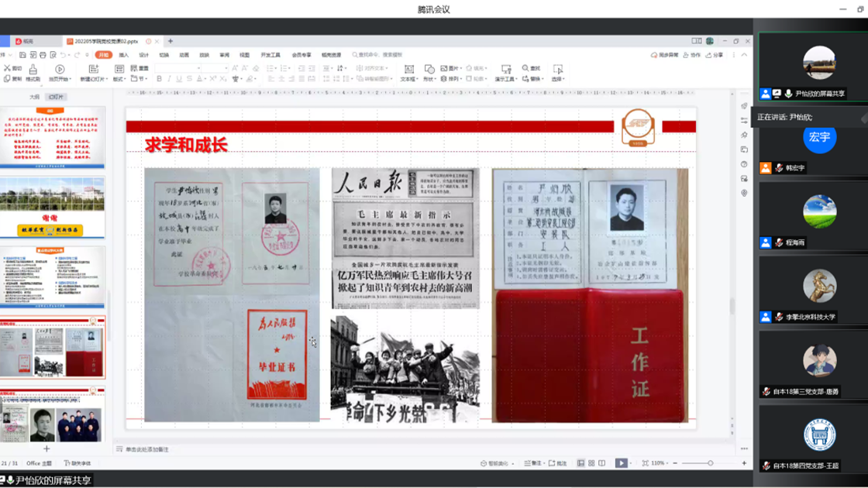Click the Print icon in quick toolbar

[42, 55]
